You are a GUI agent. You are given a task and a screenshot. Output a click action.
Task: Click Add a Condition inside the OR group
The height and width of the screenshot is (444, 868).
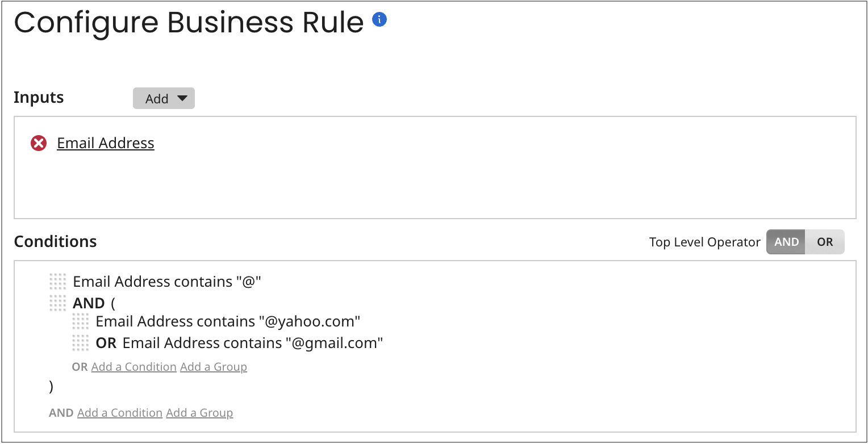pos(133,367)
